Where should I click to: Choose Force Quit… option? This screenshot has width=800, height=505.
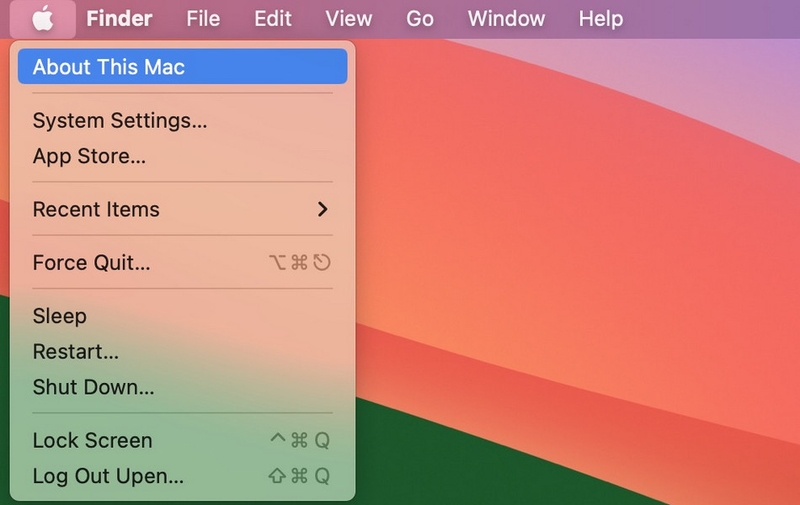[x=183, y=263]
